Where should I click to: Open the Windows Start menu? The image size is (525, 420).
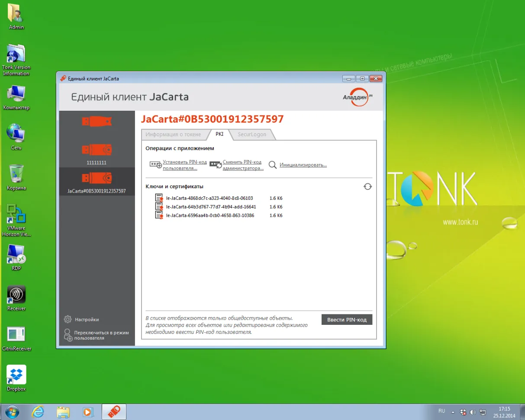click(x=12, y=412)
